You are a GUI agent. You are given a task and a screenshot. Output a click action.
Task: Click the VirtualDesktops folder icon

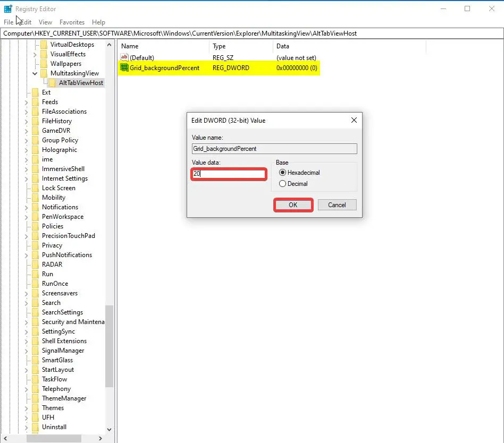(44, 44)
